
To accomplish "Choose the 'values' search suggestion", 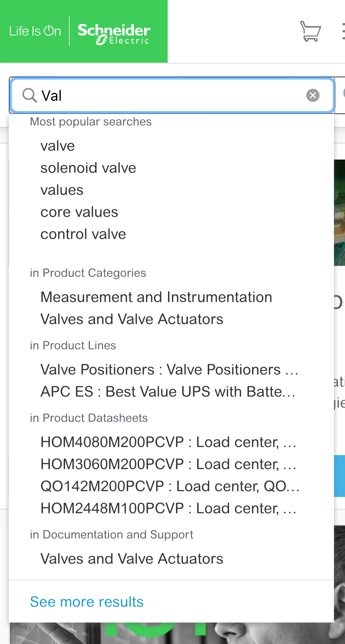I will [x=62, y=190].
